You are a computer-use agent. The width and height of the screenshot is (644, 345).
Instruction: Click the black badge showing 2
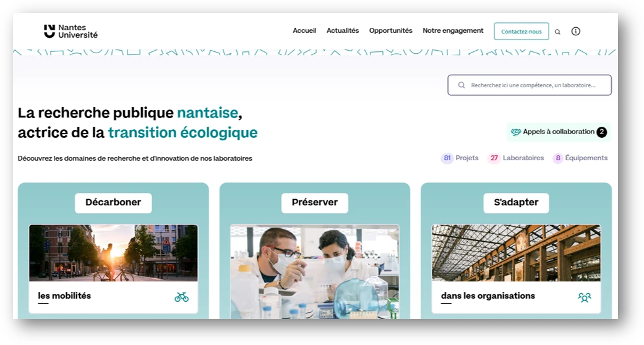click(602, 132)
